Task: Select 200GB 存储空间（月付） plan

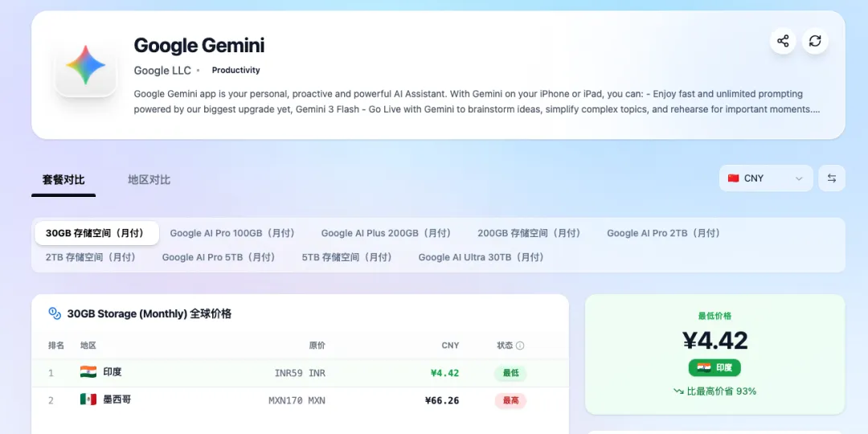Action: [531, 233]
